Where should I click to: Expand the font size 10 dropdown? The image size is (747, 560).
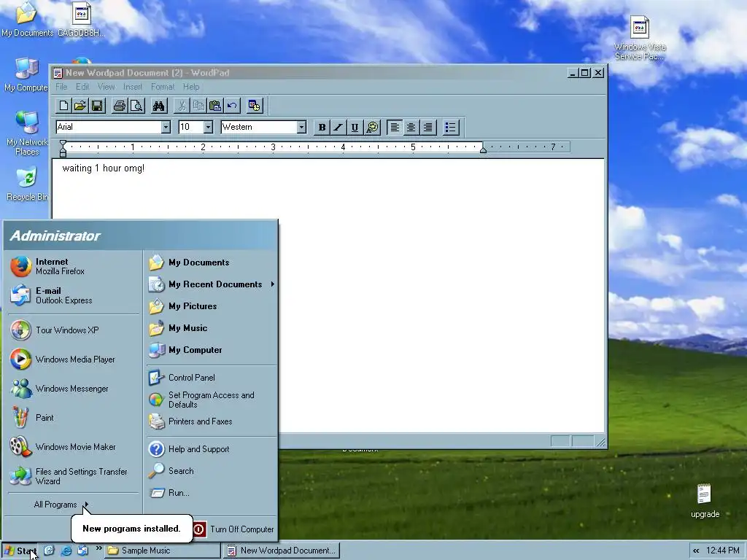(208, 127)
